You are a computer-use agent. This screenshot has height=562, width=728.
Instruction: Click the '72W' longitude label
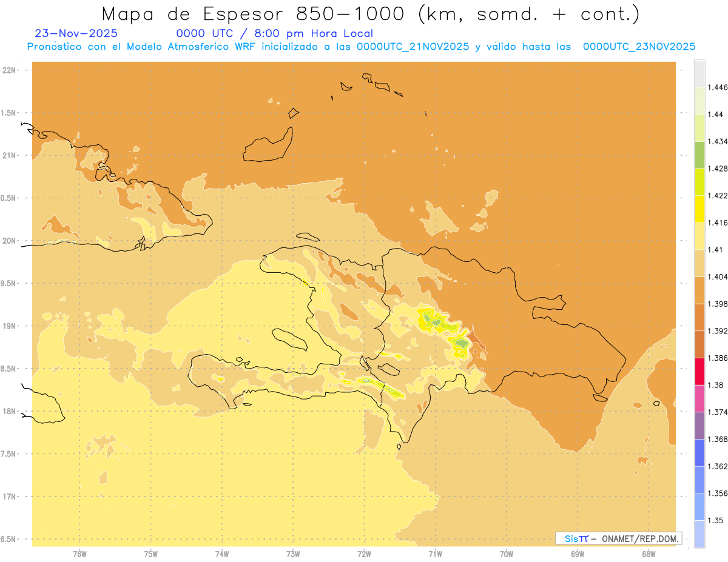[364, 554]
